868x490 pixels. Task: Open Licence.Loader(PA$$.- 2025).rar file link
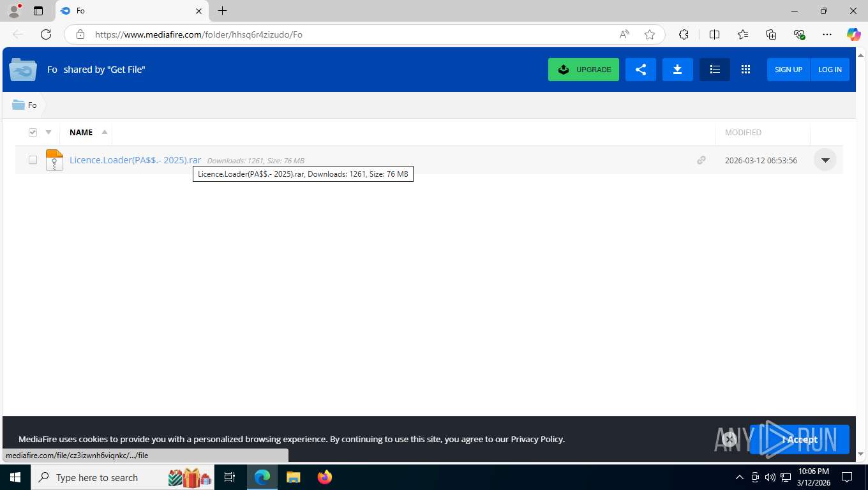click(x=135, y=160)
